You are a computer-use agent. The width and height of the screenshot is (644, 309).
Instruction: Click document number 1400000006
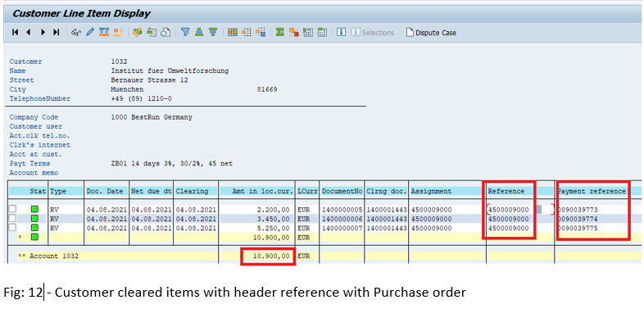pyautogui.click(x=342, y=219)
